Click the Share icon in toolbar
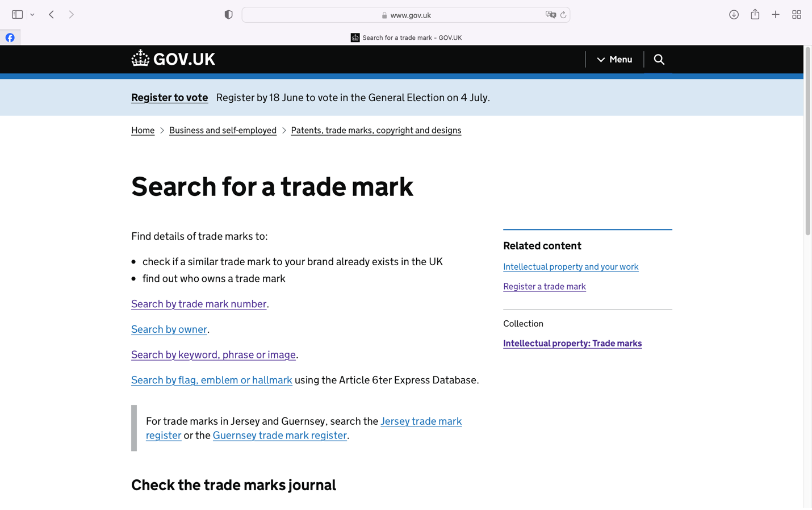 755,14
